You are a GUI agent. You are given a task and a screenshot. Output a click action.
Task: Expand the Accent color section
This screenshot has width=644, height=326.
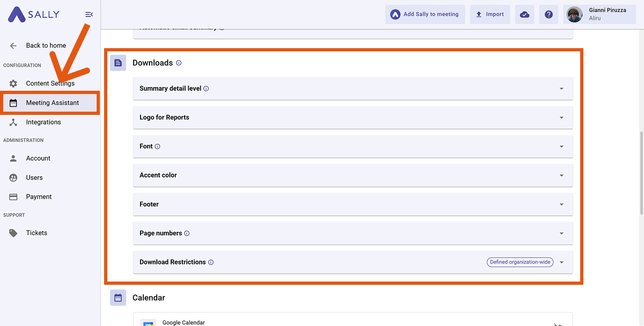point(561,176)
